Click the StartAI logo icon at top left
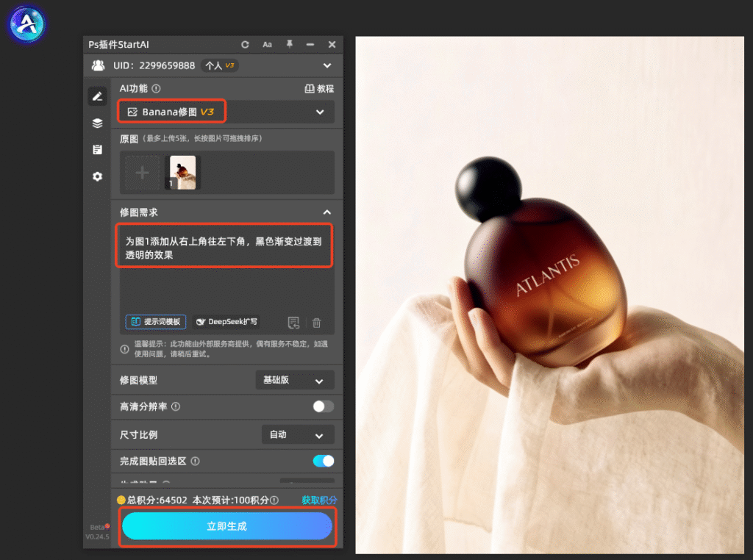 point(27,24)
